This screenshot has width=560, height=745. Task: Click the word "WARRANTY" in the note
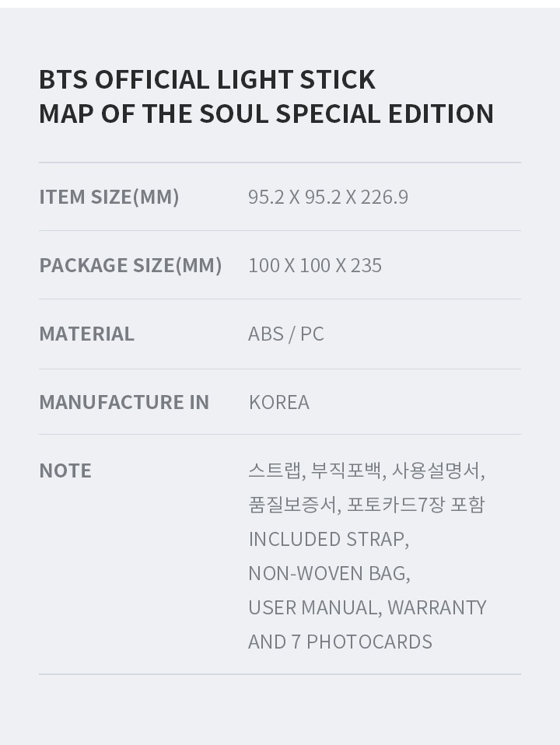[436, 607]
